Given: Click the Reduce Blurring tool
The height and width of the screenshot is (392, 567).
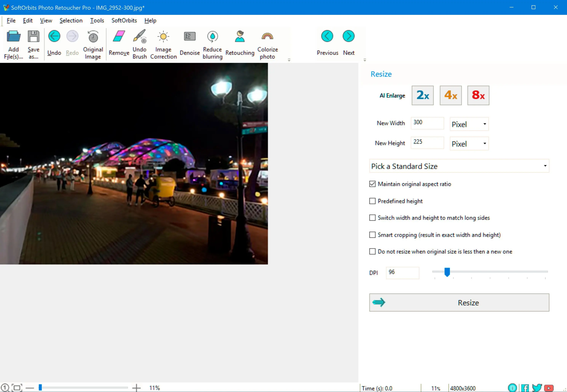Looking at the screenshot, I should (212, 43).
